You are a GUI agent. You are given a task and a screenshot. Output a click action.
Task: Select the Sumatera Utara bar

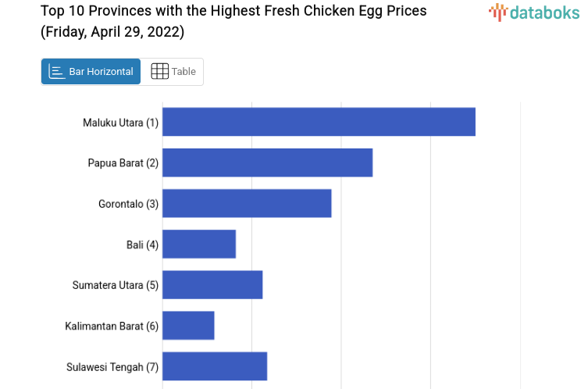point(212,284)
